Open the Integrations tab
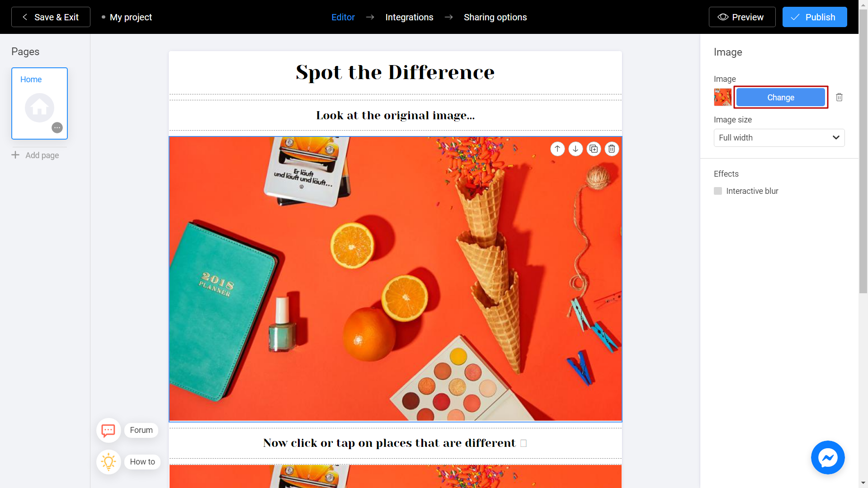 tap(409, 17)
